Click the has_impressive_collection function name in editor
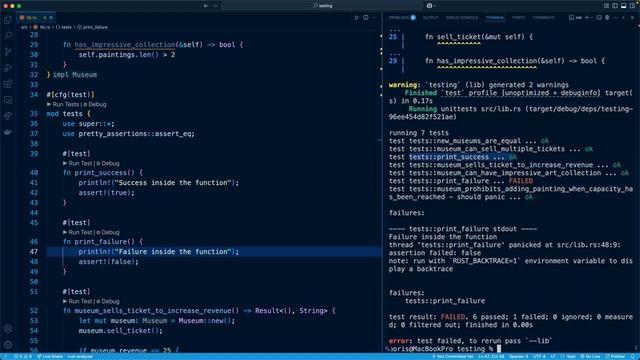 click(x=124, y=44)
